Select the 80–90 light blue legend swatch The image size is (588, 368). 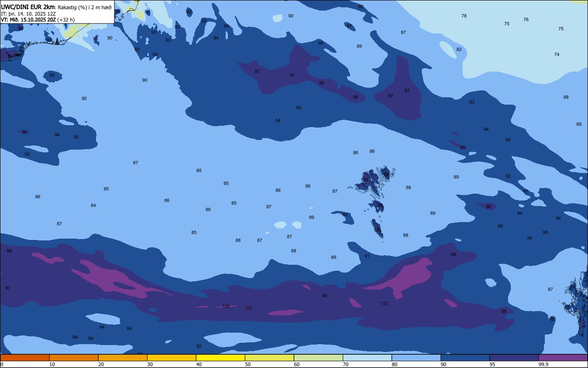(x=416, y=357)
